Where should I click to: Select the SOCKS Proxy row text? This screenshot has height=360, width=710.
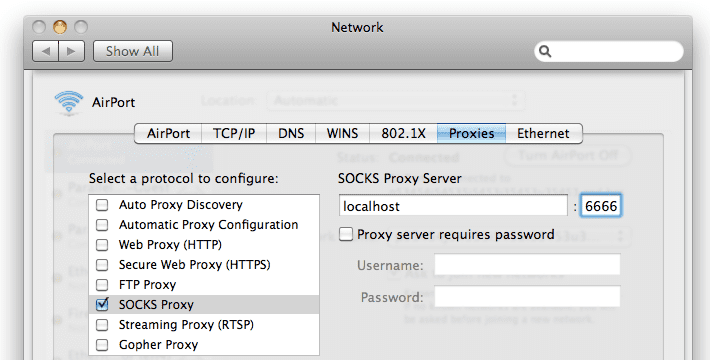pos(156,305)
